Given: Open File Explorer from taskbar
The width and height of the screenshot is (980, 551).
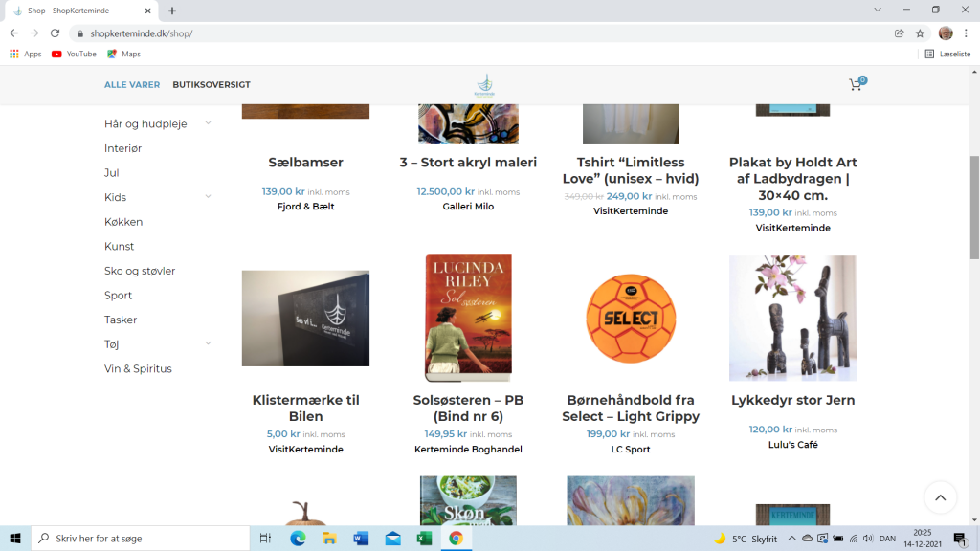Looking at the screenshot, I should point(329,538).
